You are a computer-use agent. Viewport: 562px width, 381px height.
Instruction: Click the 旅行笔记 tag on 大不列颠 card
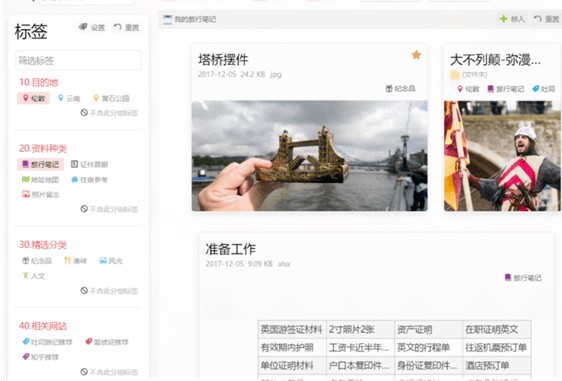pos(506,89)
